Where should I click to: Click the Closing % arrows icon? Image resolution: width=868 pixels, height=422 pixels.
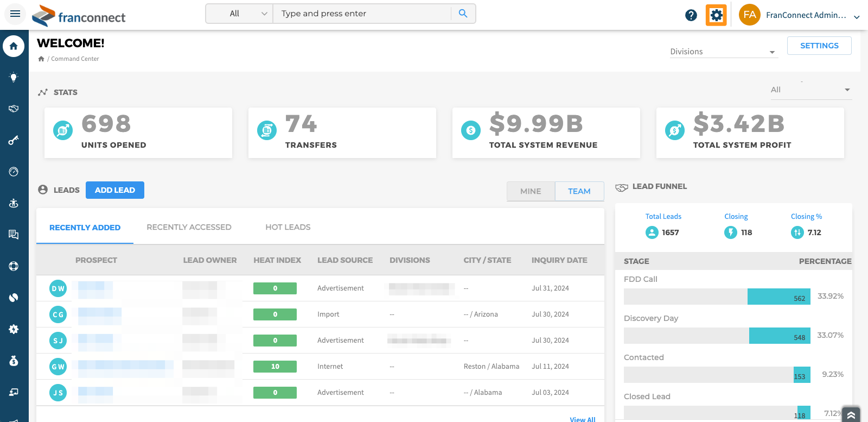coord(797,232)
